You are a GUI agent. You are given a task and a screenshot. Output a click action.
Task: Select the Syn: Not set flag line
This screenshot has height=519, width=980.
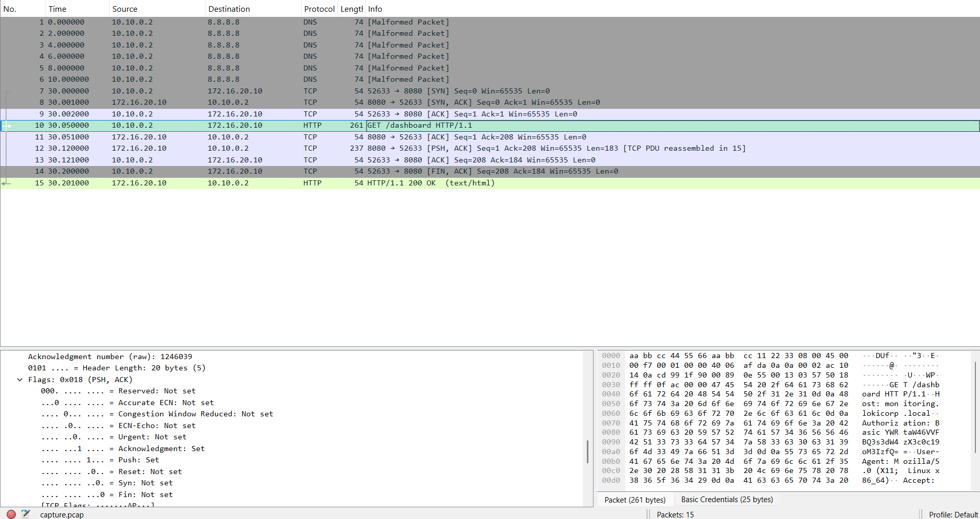tap(107, 483)
